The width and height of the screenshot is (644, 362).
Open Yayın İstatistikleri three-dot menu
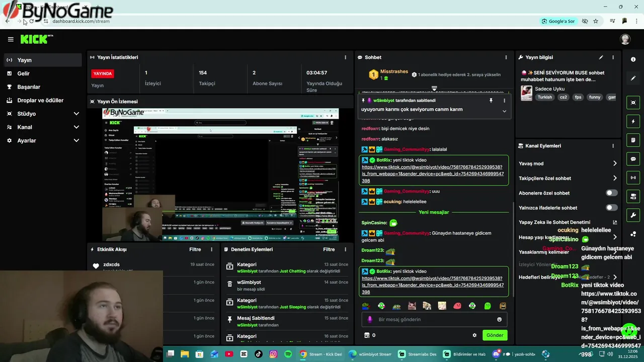click(345, 57)
